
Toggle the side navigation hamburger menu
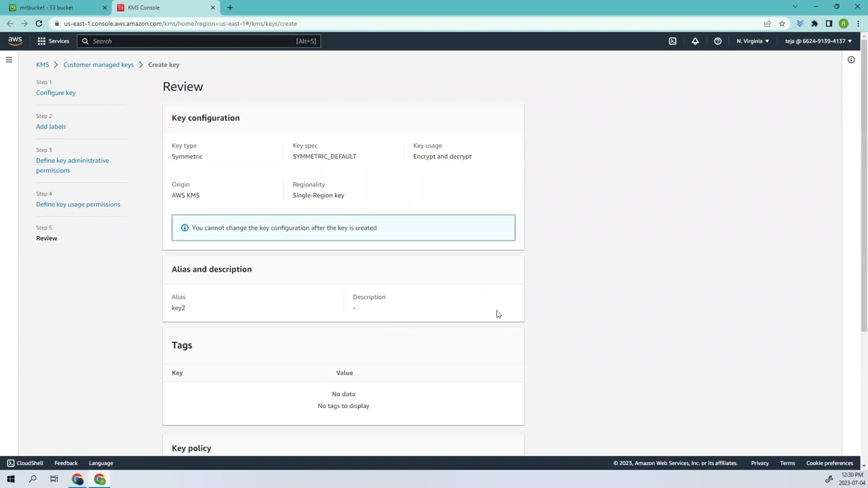click(x=9, y=60)
